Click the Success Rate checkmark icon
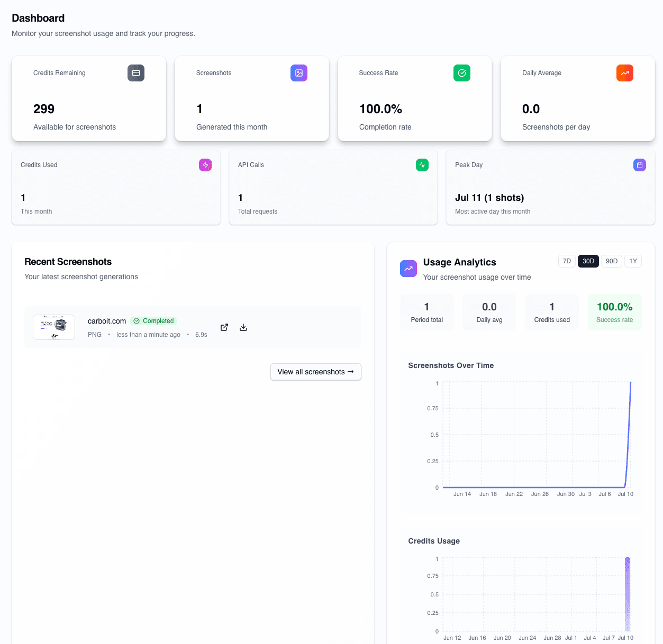This screenshot has width=663, height=644. 462,73
